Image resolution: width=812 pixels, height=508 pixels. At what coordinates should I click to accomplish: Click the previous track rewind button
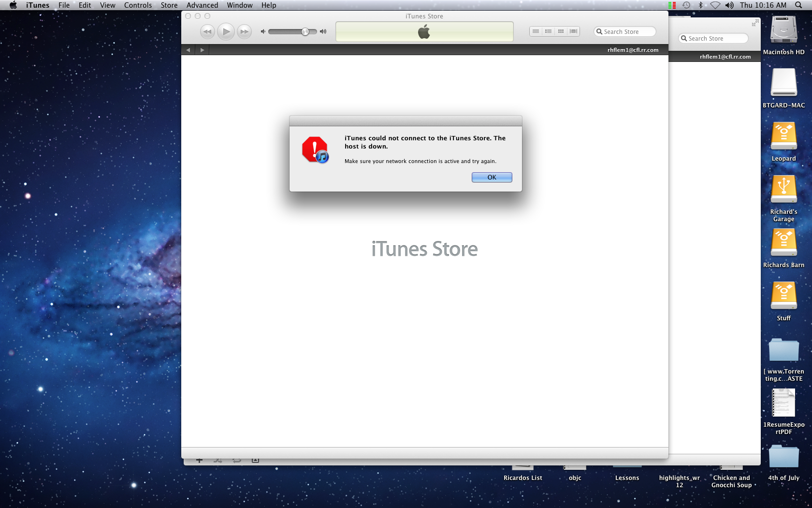pos(207,31)
